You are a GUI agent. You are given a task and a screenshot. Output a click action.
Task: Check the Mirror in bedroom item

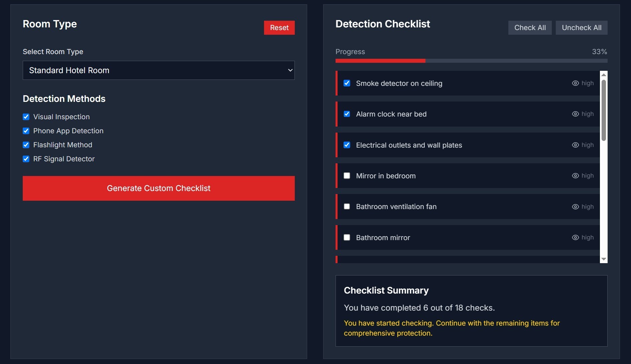click(x=347, y=176)
